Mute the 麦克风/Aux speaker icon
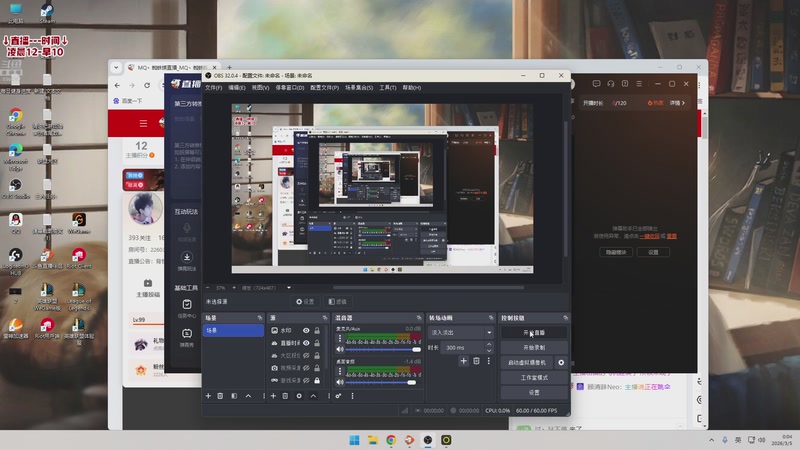 [x=340, y=349]
